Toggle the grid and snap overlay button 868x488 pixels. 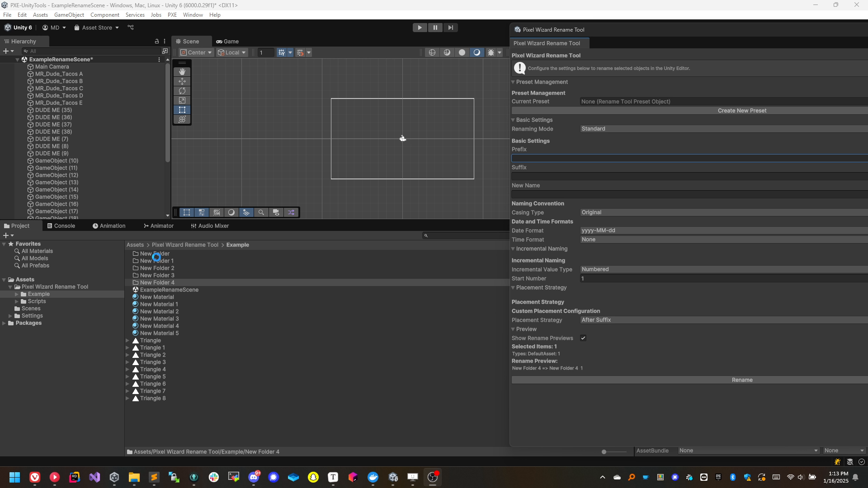coord(217,212)
